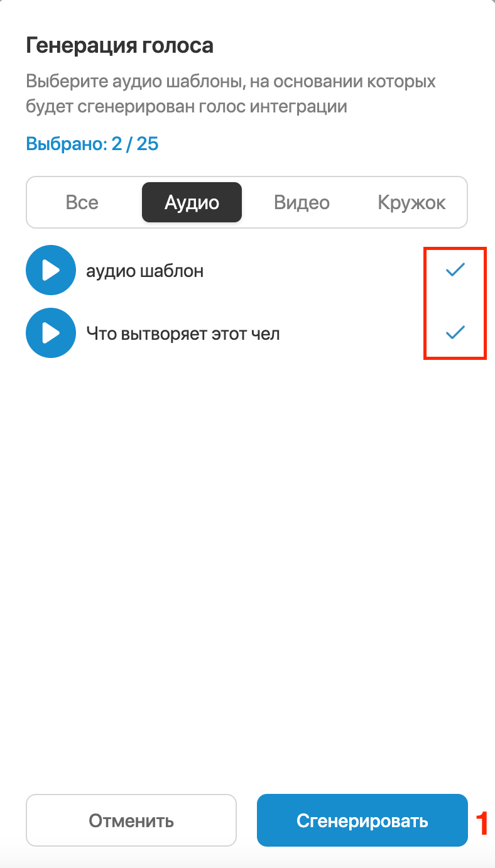Play 'Что вытворяет этот чел' audio
Image resolution: width=495 pixels, height=868 pixels.
[x=50, y=334]
